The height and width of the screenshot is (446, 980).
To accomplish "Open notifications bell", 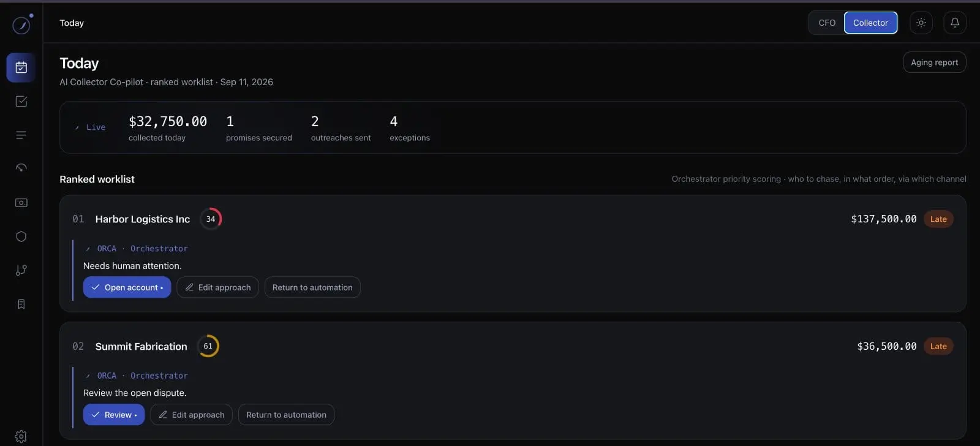I will tap(955, 23).
